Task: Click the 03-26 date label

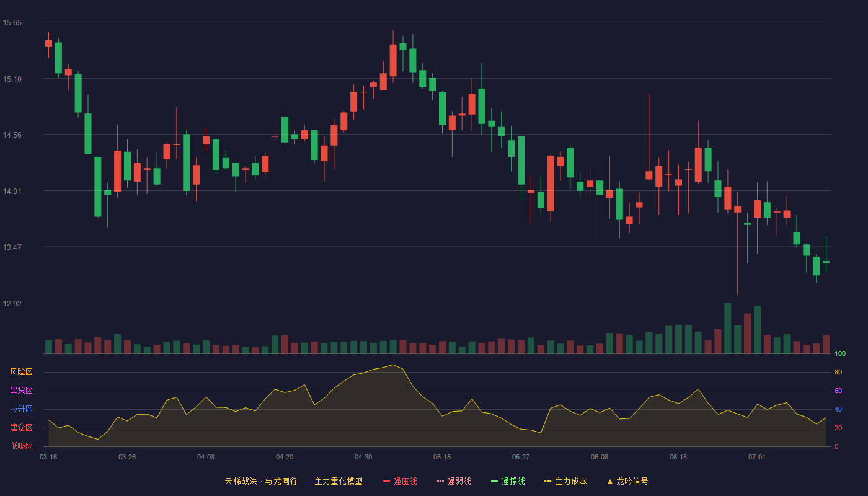Action: [127, 457]
